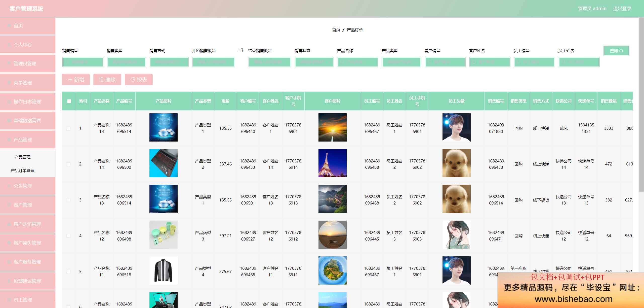Focus the 员工姓名 search input

coord(579,62)
